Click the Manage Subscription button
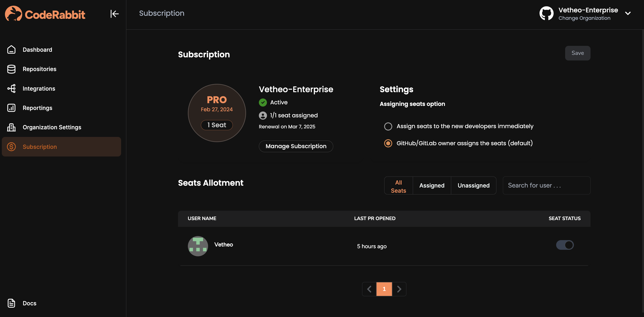The height and width of the screenshot is (317, 644). point(296,146)
